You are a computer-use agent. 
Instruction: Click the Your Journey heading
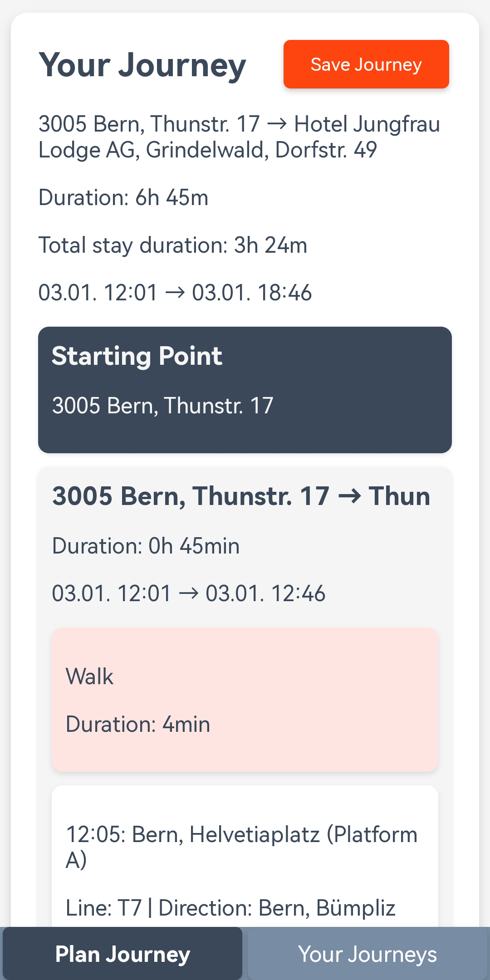click(142, 65)
